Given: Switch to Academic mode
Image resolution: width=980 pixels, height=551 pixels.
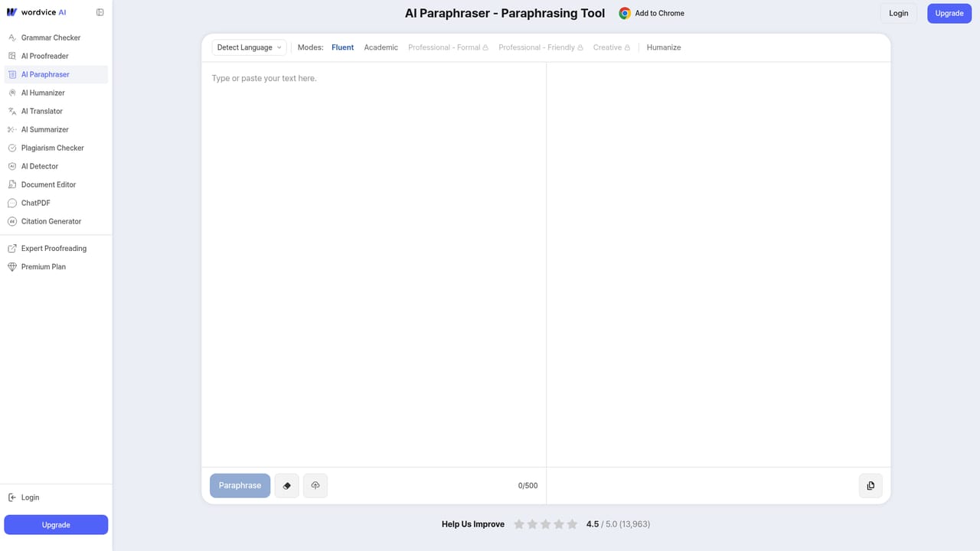Looking at the screenshot, I should point(381,47).
